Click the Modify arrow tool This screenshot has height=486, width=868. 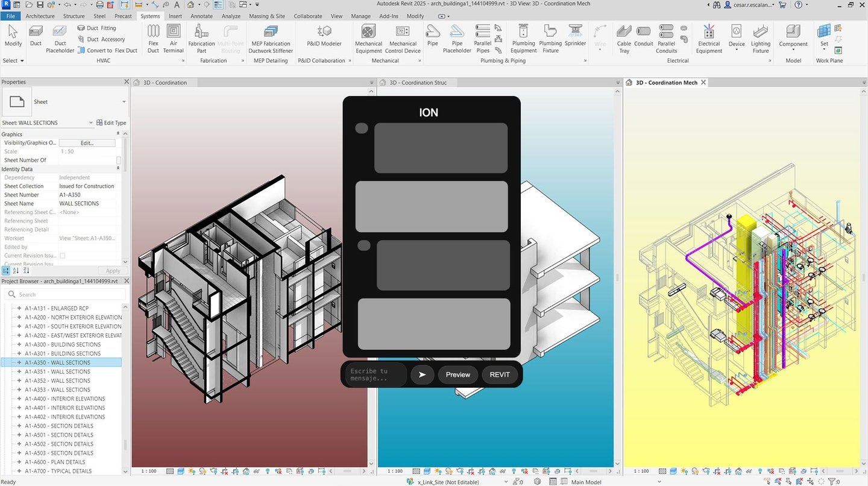pos(13,36)
